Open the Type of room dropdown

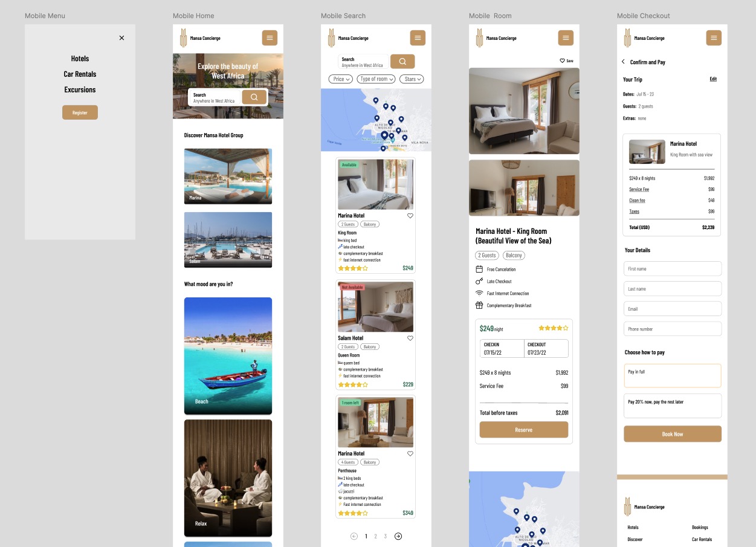[376, 79]
